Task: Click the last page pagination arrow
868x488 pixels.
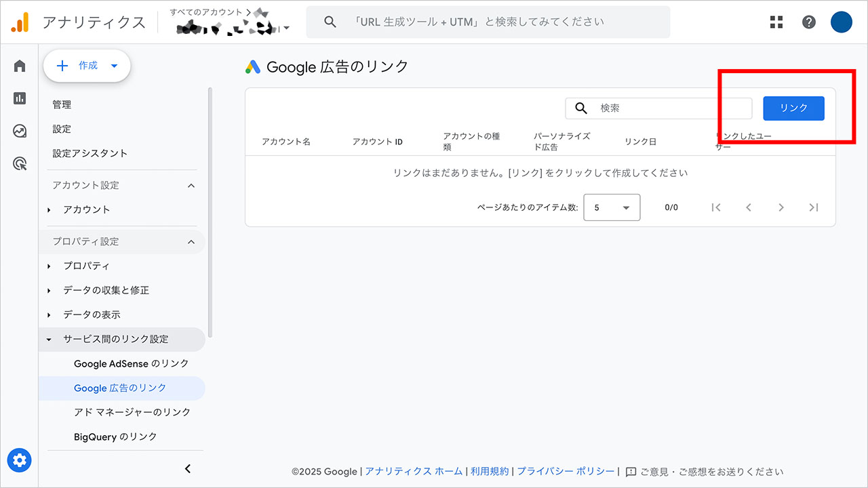Action: point(814,207)
